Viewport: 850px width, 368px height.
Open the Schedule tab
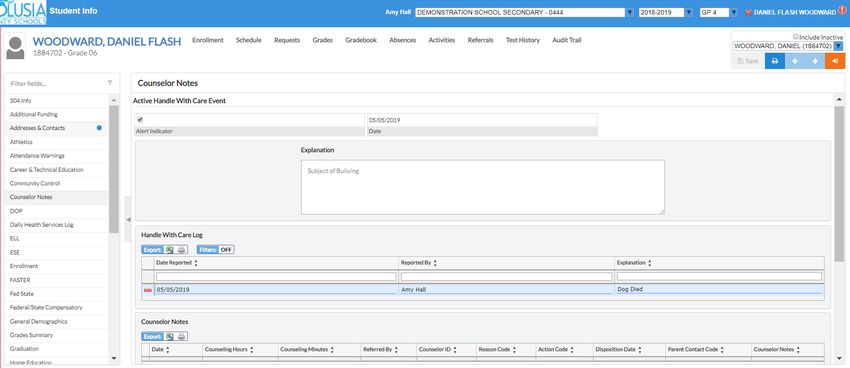point(249,40)
